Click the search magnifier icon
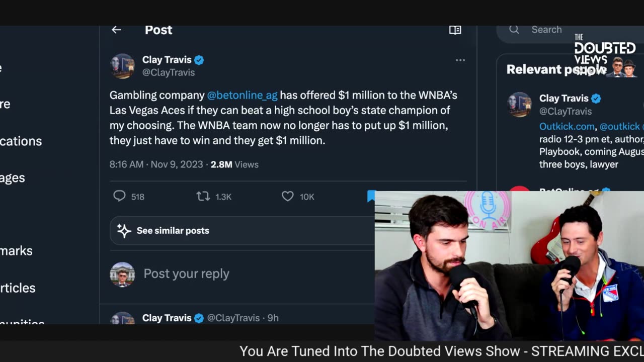Screen dimensions: 644x362 pyautogui.click(x=514, y=30)
